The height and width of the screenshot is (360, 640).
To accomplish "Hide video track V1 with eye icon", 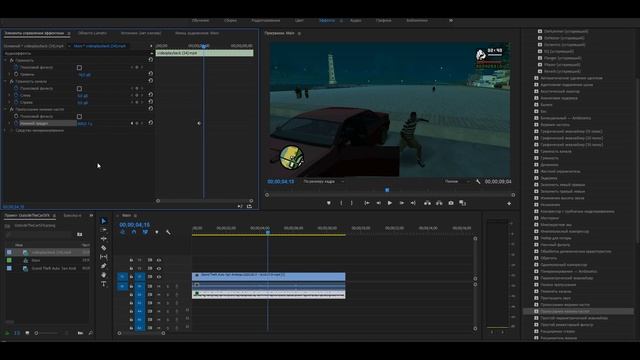I will (159, 277).
